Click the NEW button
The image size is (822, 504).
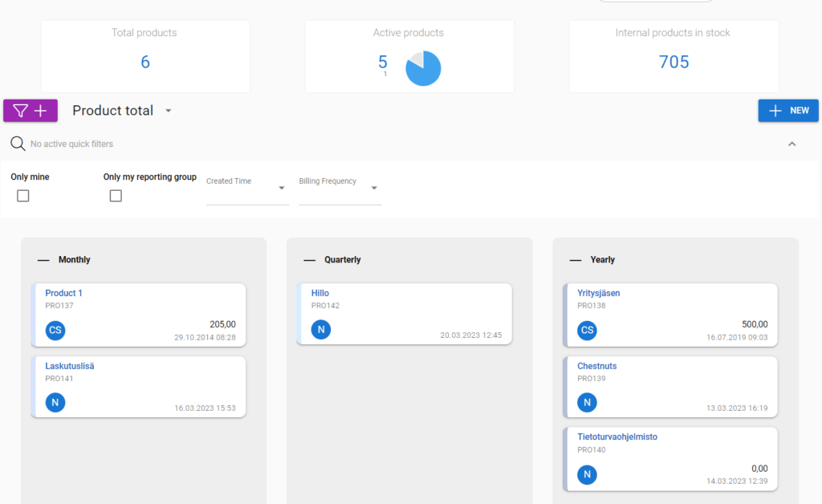[x=787, y=110]
